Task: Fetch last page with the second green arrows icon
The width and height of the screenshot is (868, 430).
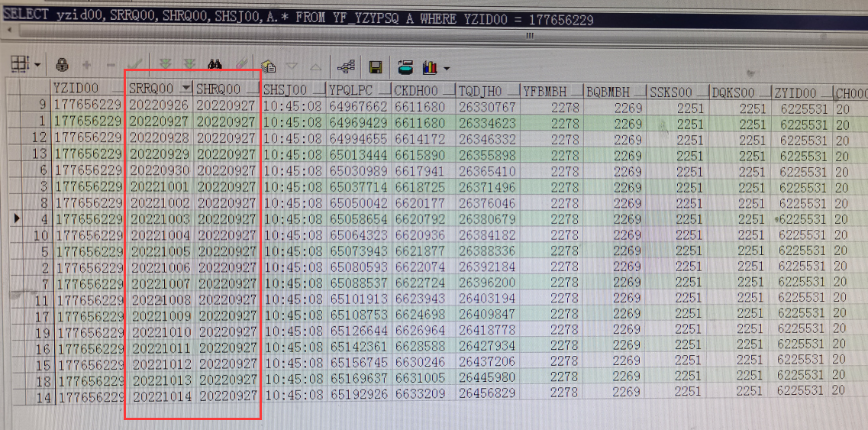Action: pos(189,65)
